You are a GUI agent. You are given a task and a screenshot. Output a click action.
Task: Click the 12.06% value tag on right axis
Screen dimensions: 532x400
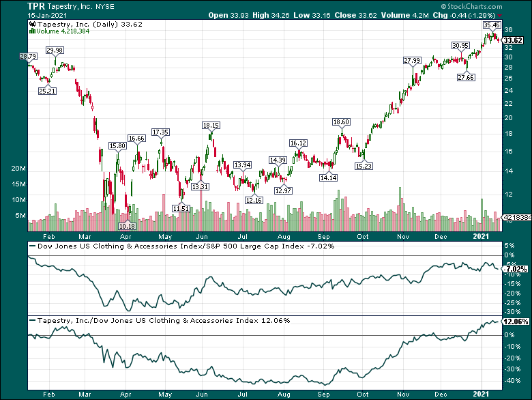(515, 322)
